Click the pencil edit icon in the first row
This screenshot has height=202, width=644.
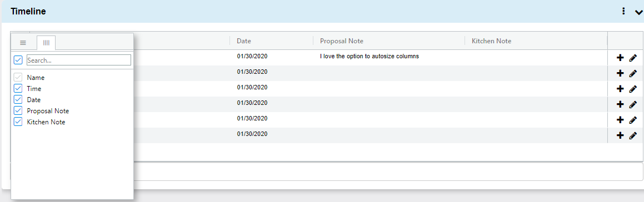tap(633, 58)
